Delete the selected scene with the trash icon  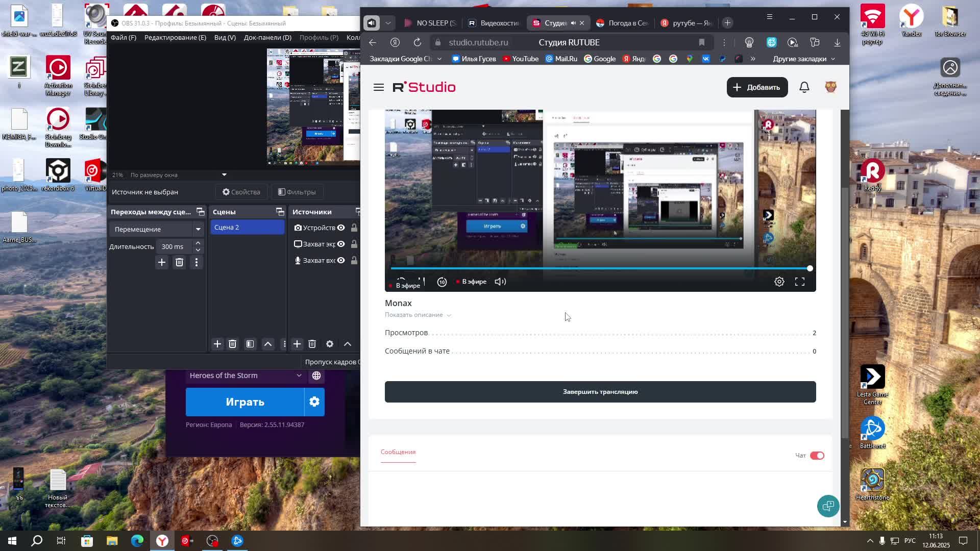click(232, 344)
